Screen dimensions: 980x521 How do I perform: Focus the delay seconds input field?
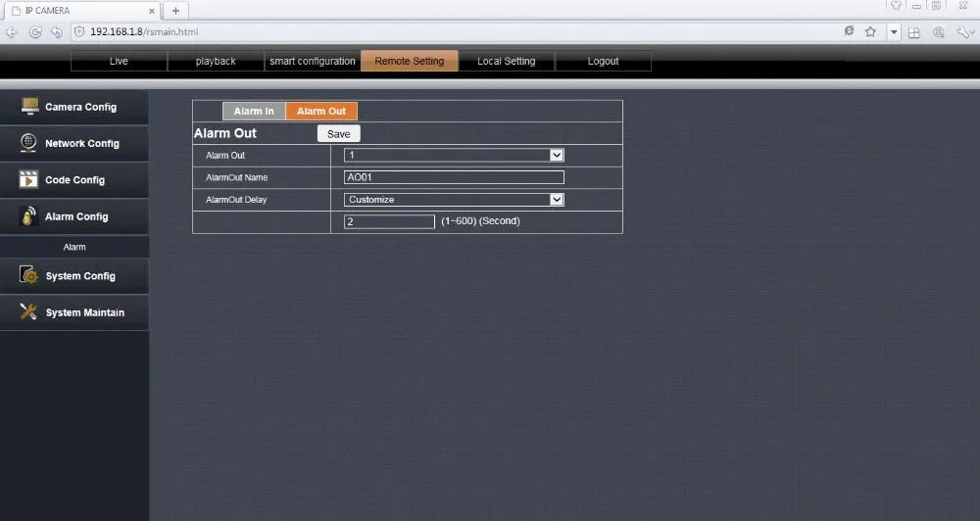coord(389,221)
